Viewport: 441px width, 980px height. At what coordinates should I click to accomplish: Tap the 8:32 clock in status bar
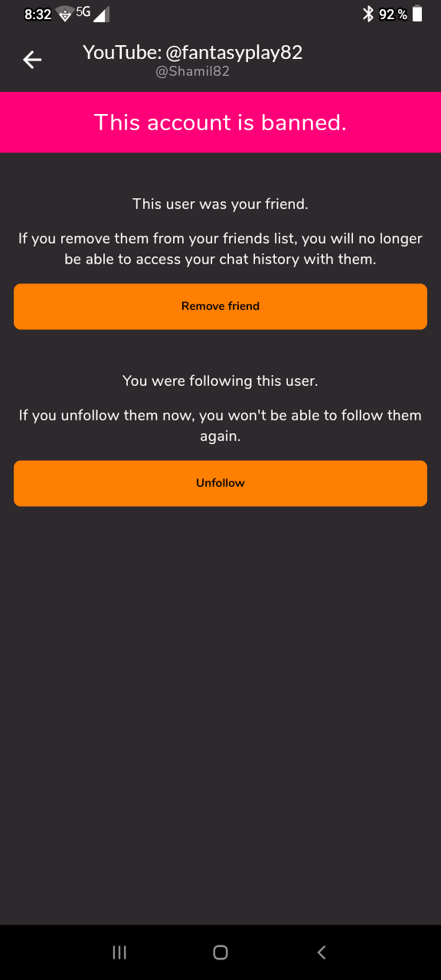click(x=38, y=15)
